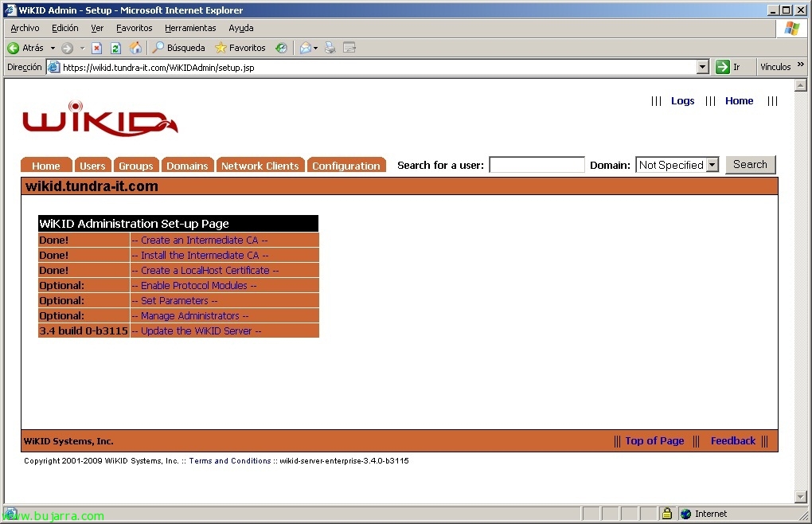The image size is (812, 524).
Task: Open the Herramientas menu
Action: [190, 28]
